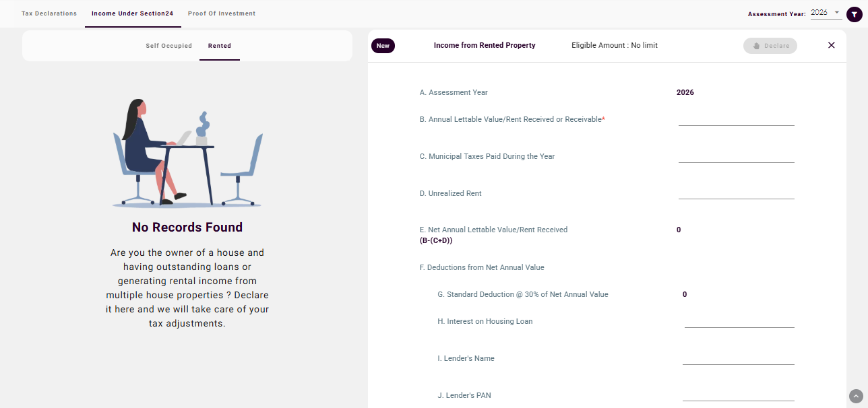Close the Income from Rented Property panel
The image size is (868, 408).
point(831,45)
